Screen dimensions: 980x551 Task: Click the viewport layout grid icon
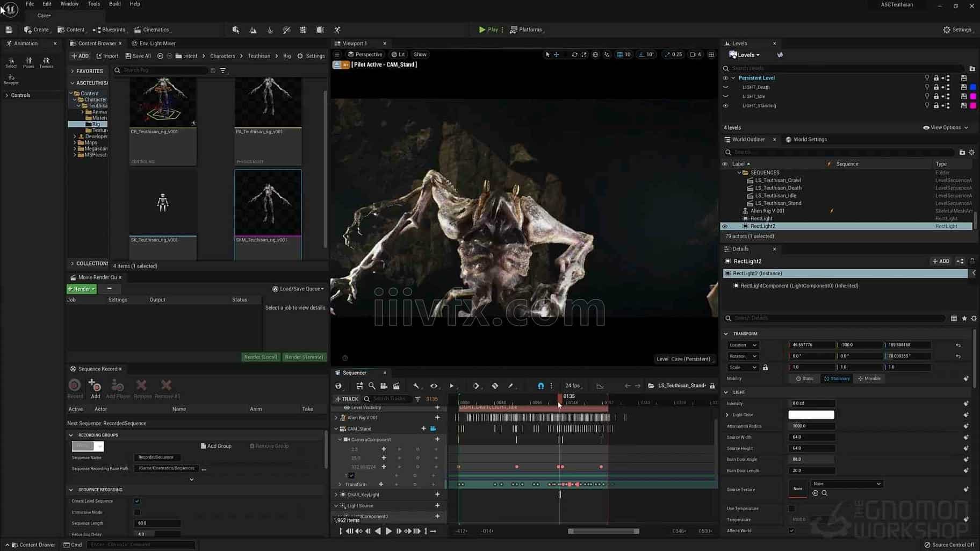711,54
